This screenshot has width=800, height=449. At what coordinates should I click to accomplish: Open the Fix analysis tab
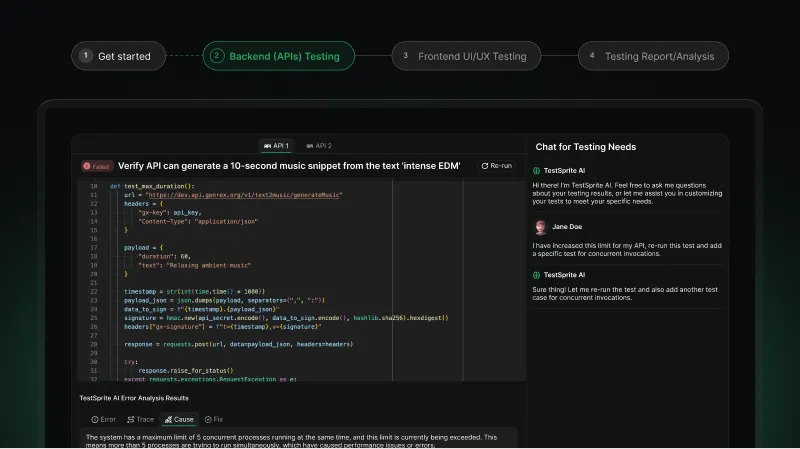214,419
